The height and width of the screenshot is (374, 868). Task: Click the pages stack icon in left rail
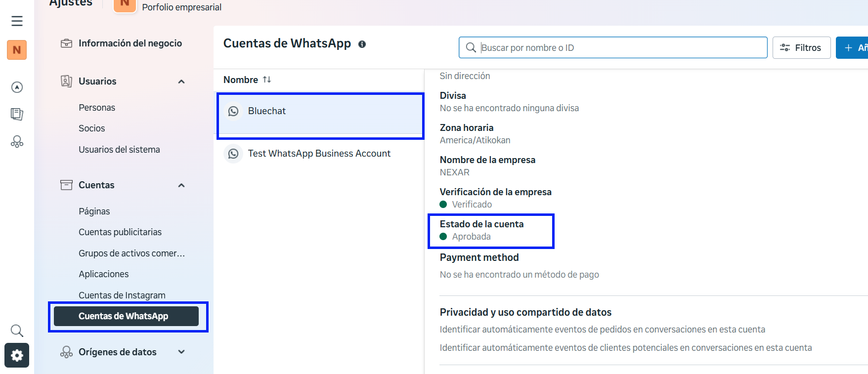click(x=17, y=114)
